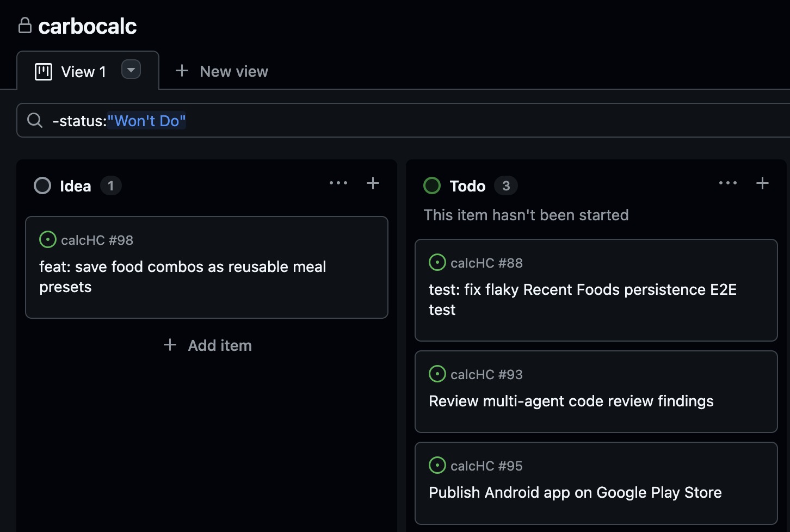Click the Todo column green status circle
Screen dimensions: 790x532
pos(432,186)
